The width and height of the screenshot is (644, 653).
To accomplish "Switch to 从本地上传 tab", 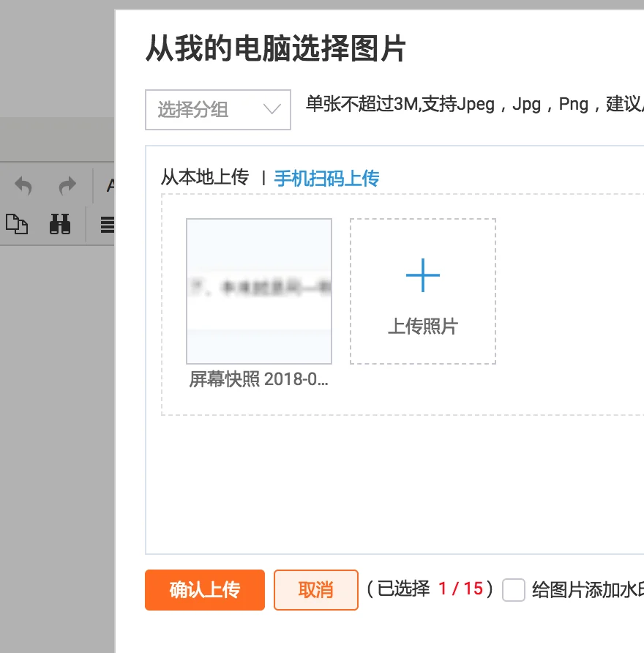I will (205, 177).
